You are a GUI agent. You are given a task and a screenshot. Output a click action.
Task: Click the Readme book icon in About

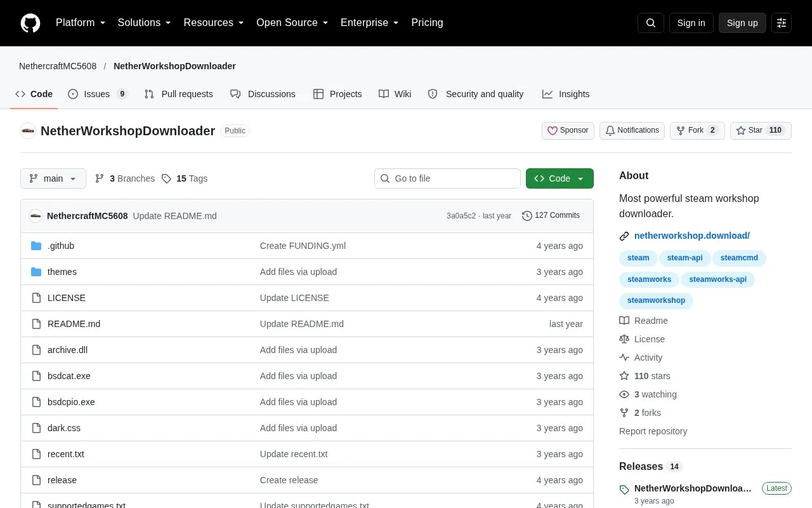(624, 321)
